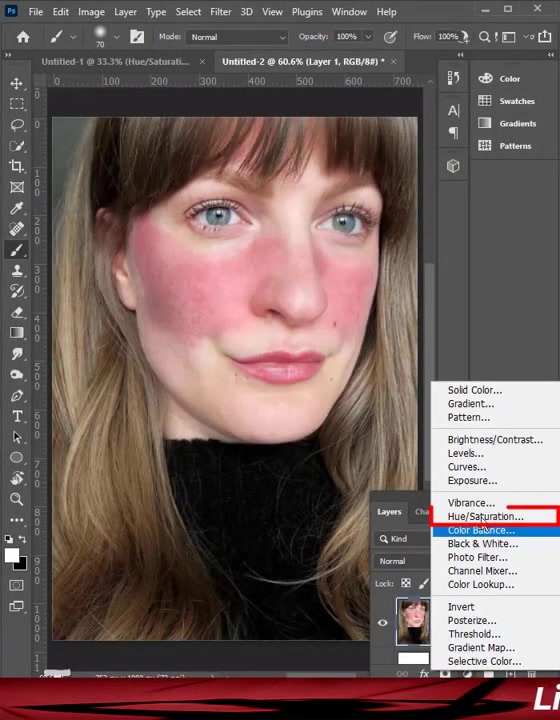Select the Lasso tool
This screenshot has height=720, width=560.
[17, 125]
